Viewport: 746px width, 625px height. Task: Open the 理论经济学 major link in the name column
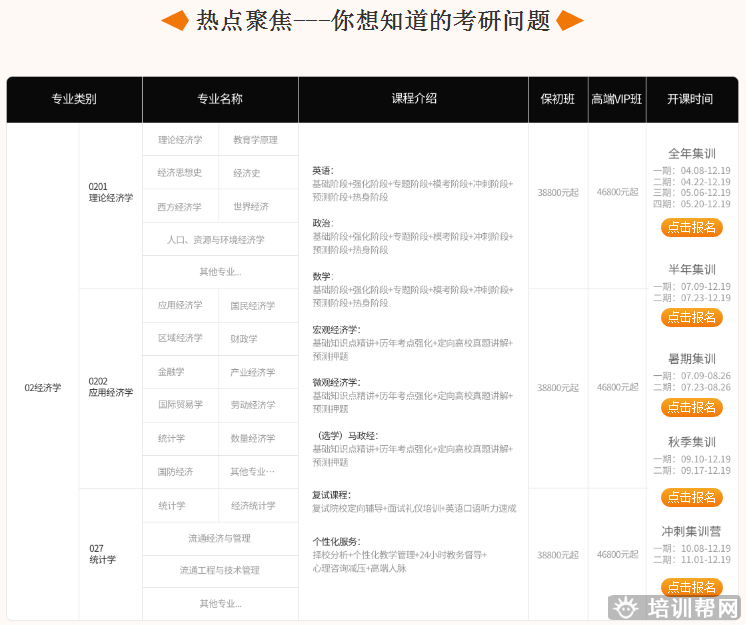(x=180, y=140)
